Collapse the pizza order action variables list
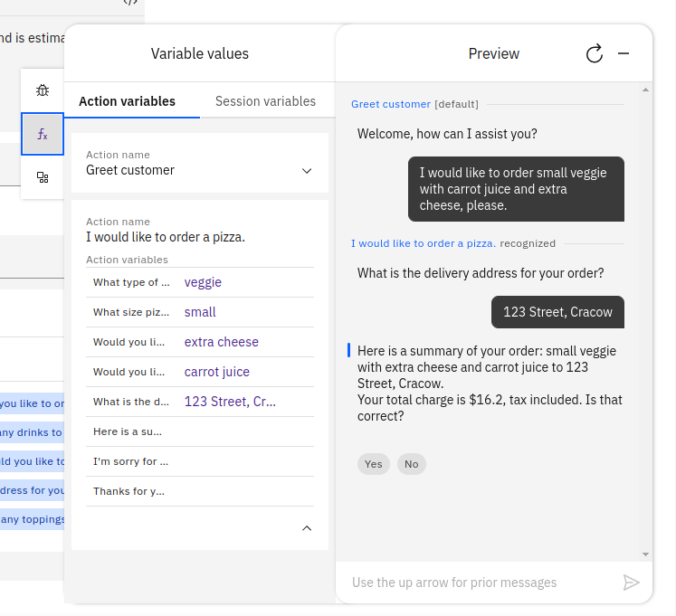This screenshot has width=676, height=616. (307, 528)
